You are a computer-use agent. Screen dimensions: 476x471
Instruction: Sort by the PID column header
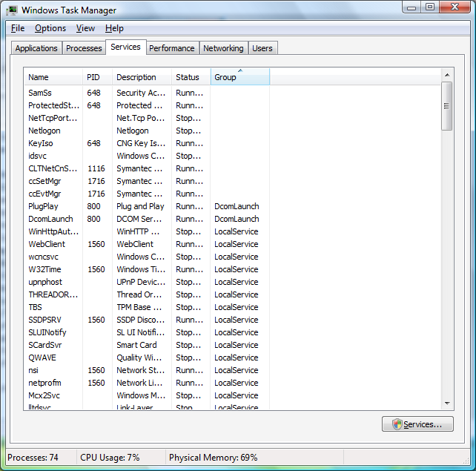pos(97,77)
